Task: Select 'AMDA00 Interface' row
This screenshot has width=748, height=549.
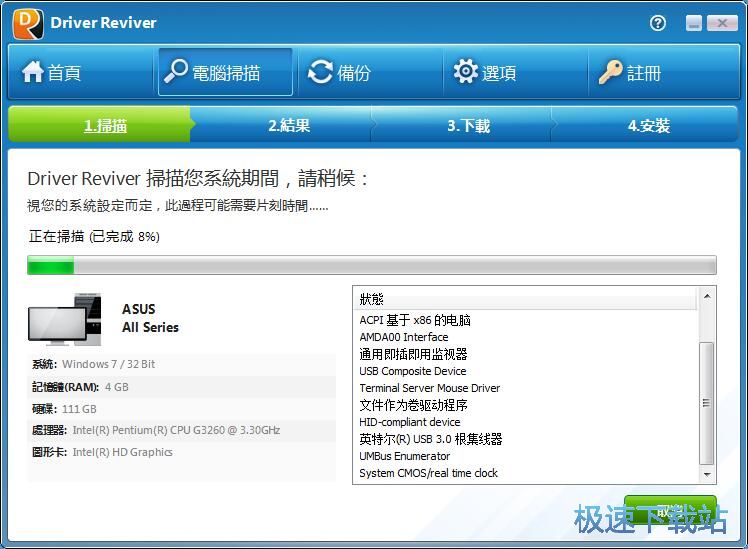Action: tap(525, 337)
